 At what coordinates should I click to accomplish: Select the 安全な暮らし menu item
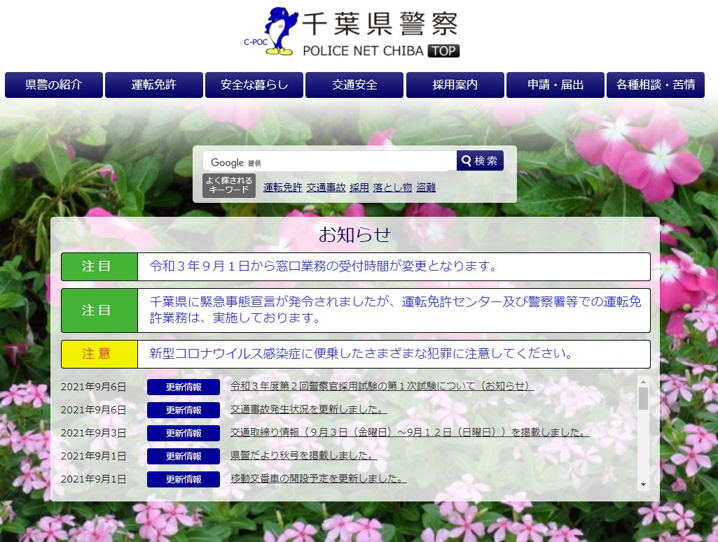254,85
